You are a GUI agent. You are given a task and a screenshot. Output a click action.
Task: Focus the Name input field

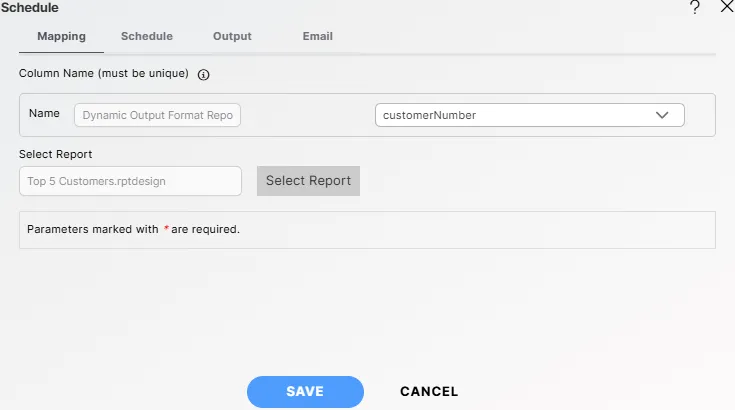point(157,115)
